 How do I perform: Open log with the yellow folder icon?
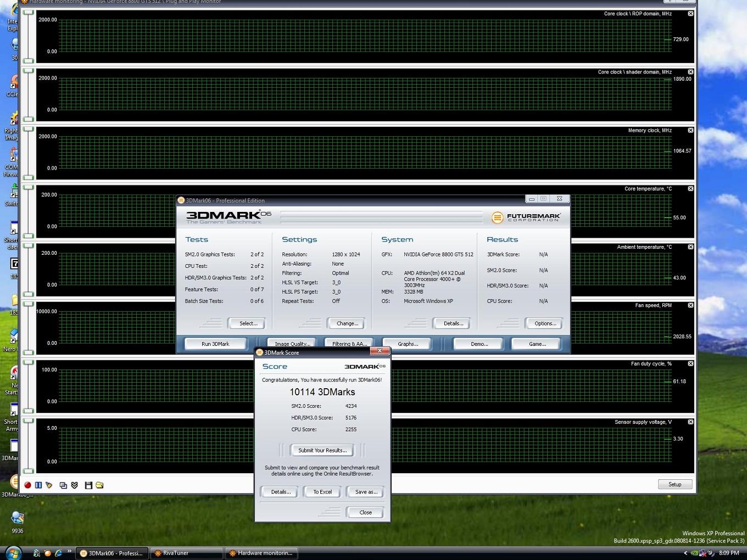tap(99, 485)
